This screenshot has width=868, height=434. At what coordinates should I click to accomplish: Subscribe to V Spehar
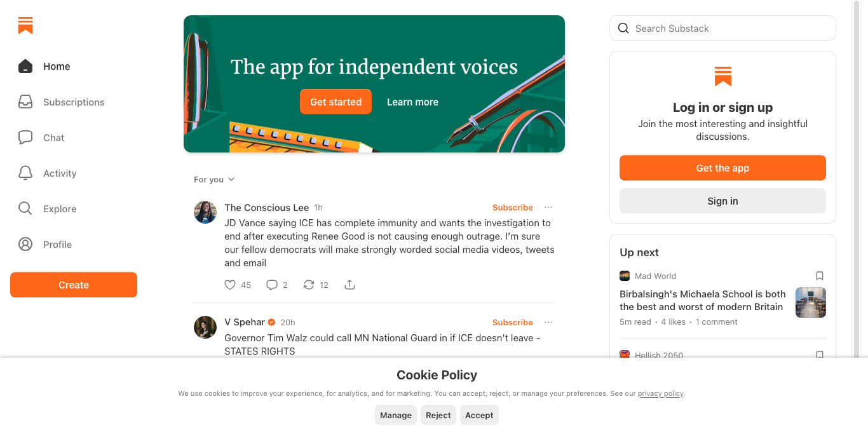point(512,322)
